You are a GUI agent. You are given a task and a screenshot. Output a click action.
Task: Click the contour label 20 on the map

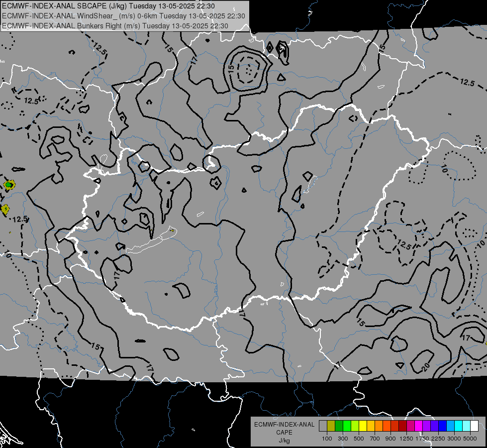(426, 367)
